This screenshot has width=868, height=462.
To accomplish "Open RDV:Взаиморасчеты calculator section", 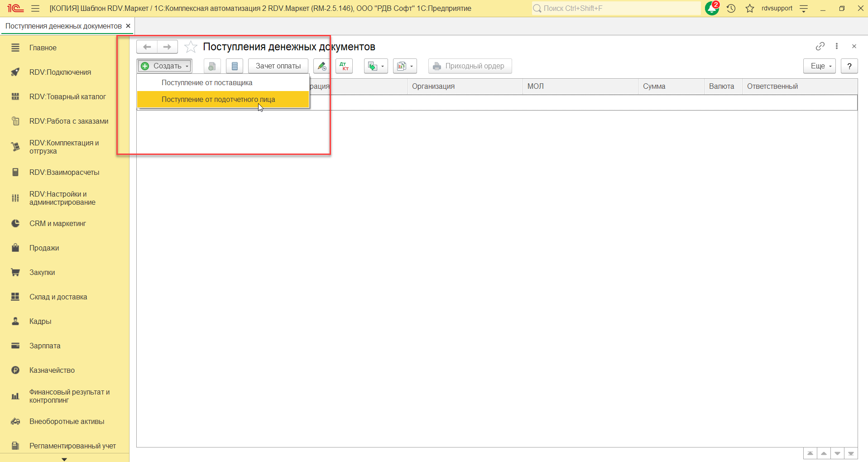I will point(64,172).
